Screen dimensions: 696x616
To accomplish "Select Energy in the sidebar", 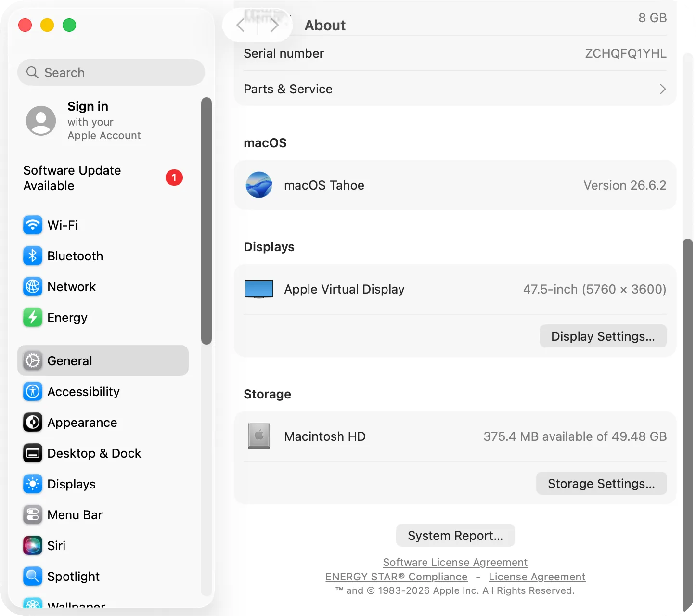I will (x=103, y=317).
